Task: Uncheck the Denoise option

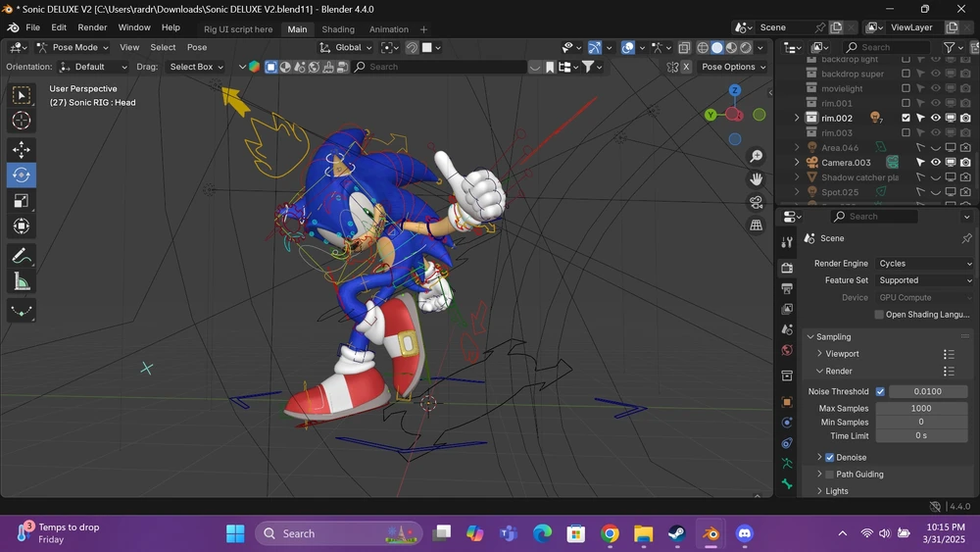Action: click(x=829, y=458)
